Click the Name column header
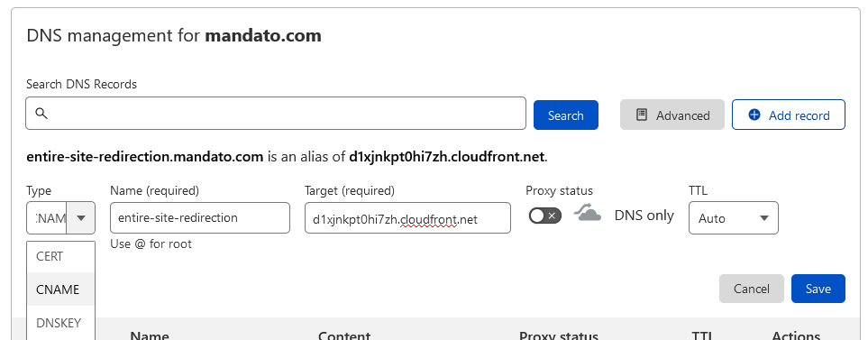The width and height of the screenshot is (868, 340). click(x=150, y=335)
